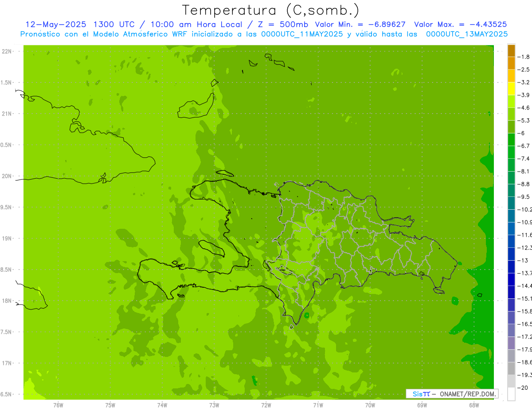532x411 pixels.
Task: Click the "20N" latitude label
Action: 7,176
